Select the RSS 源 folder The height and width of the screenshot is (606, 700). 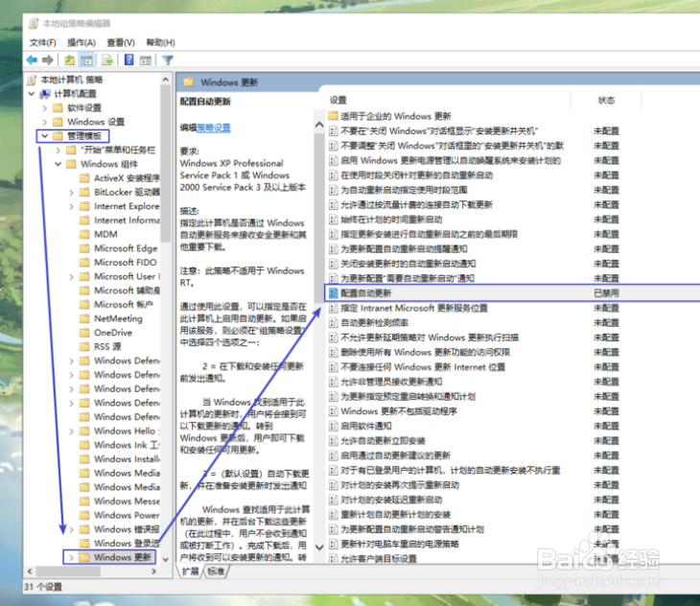[107, 347]
